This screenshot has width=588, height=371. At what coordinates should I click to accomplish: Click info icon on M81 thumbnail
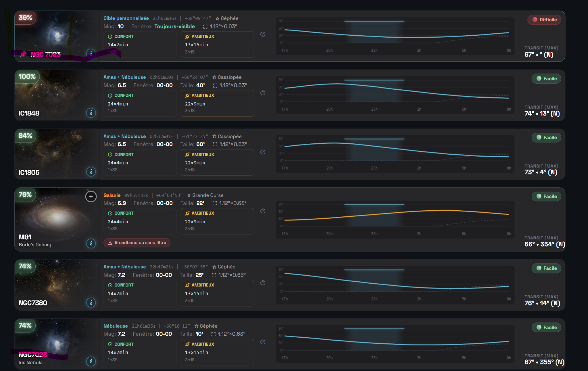[x=91, y=243]
